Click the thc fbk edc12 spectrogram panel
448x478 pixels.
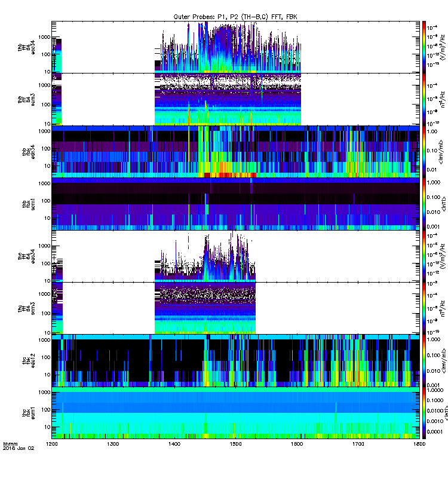pyautogui.click(x=235, y=361)
